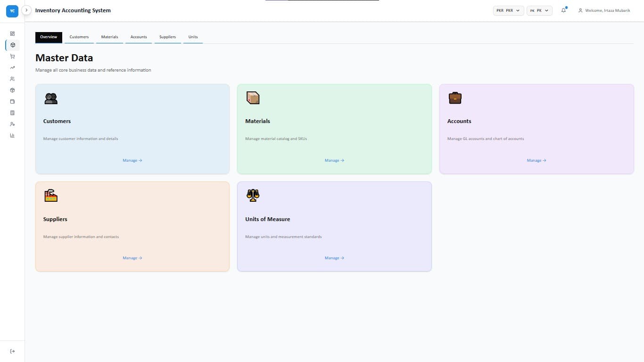
Task: Click Manage link on Units of Measure card
Action: click(x=334, y=258)
